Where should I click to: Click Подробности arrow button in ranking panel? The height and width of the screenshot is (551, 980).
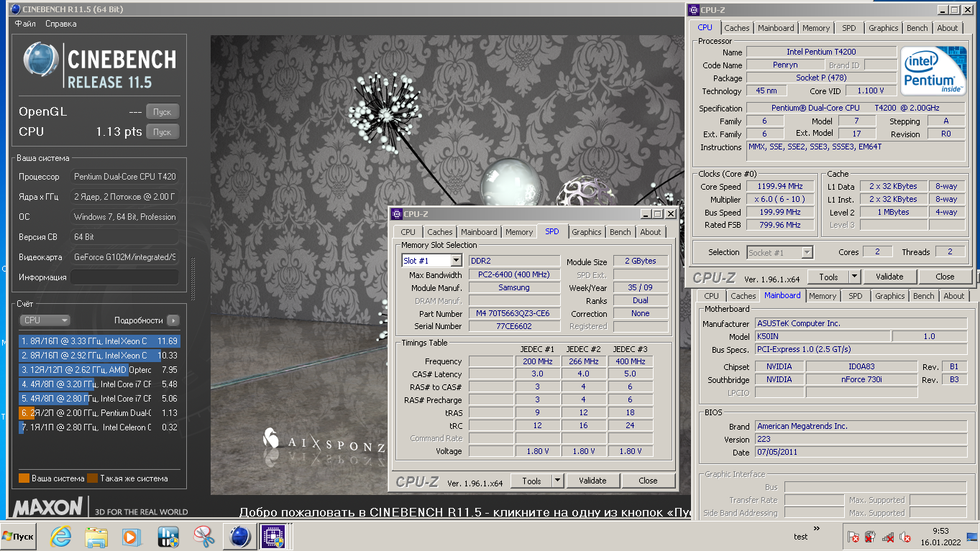point(173,320)
